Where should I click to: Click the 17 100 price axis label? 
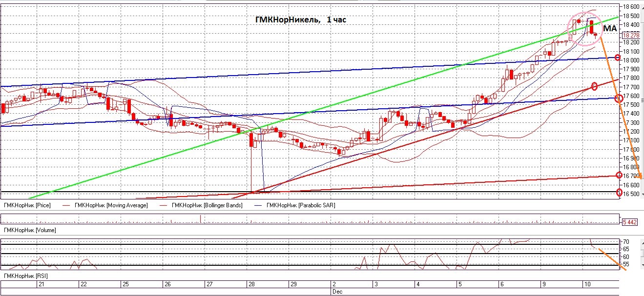pos(631,140)
